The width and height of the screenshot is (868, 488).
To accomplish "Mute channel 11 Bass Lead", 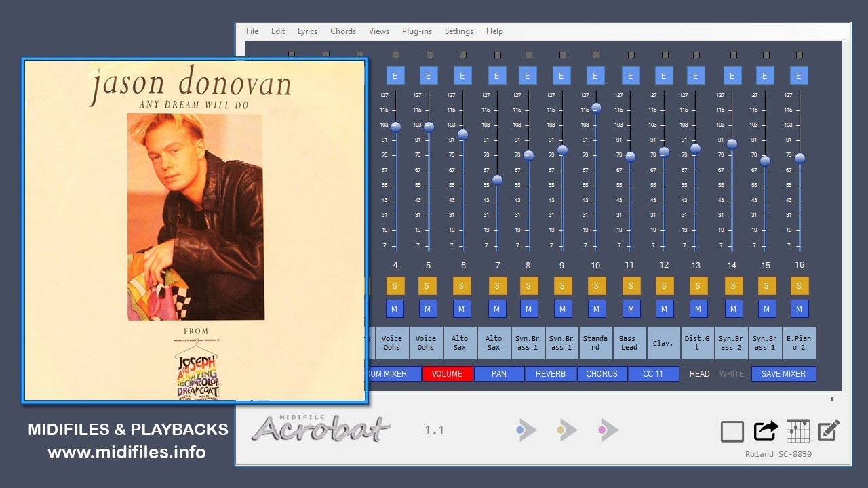I will pyautogui.click(x=631, y=309).
